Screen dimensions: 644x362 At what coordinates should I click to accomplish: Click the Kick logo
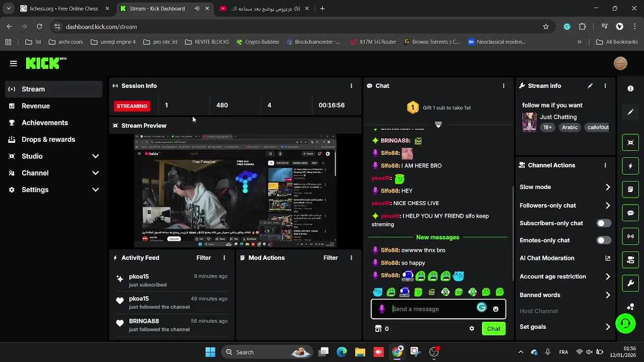(x=46, y=63)
